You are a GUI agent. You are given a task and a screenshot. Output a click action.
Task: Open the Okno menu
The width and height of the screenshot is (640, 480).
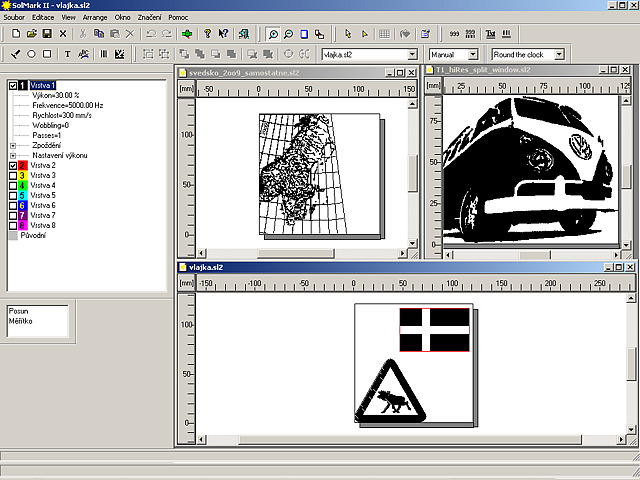click(122, 17)
